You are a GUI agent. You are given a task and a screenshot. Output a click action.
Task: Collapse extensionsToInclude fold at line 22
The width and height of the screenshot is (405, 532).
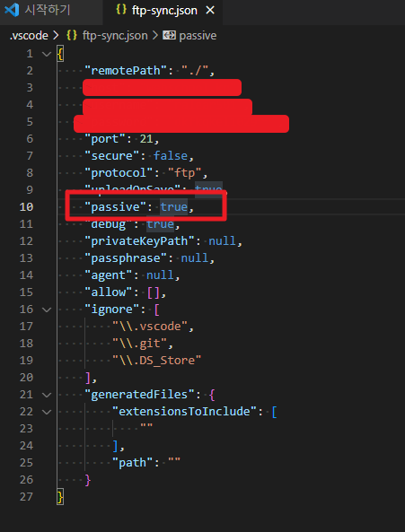point(47,412)
